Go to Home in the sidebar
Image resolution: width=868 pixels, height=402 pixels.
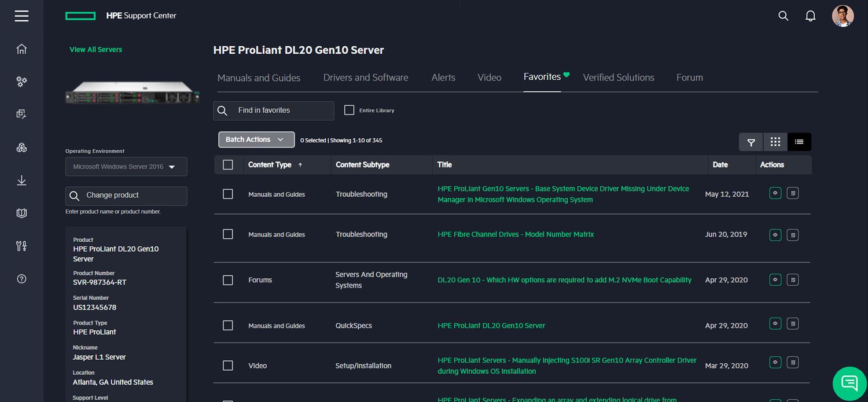pyautogui.click(x=21, y=49)
